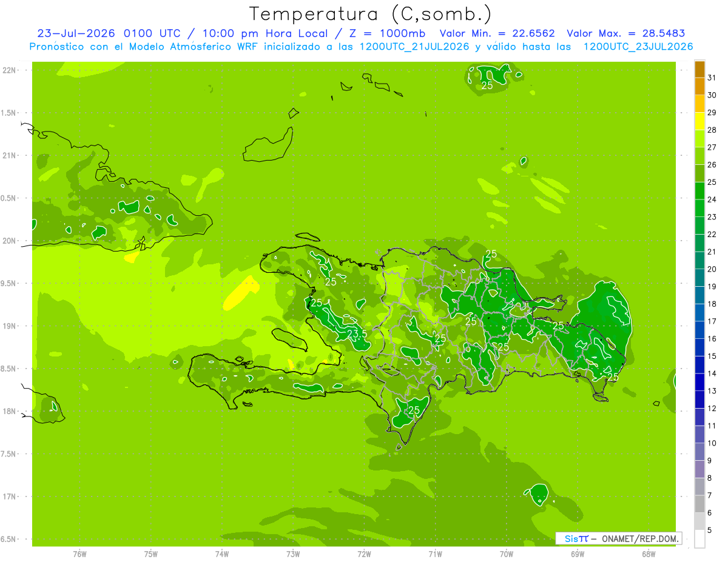Pick the green swatch between 24 and 25
The height and width of the screenshot is (562, 728).
[x=699, y=190]
